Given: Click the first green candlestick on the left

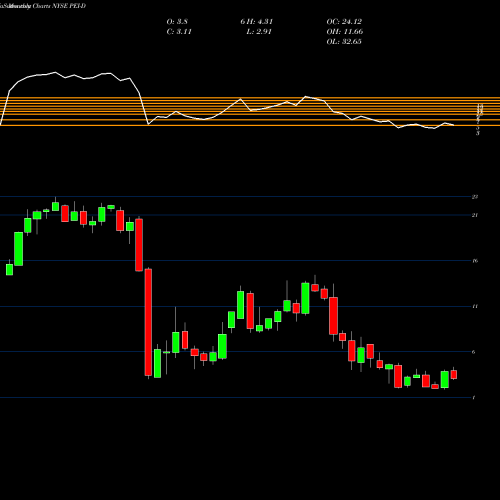Looking at the screenshot, I should pos(10,270).
